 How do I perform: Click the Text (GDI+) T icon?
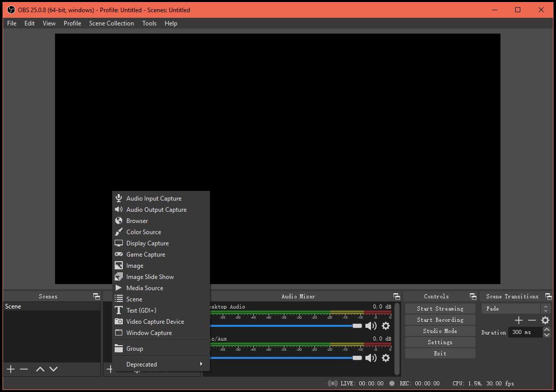(x=119, y=310)
